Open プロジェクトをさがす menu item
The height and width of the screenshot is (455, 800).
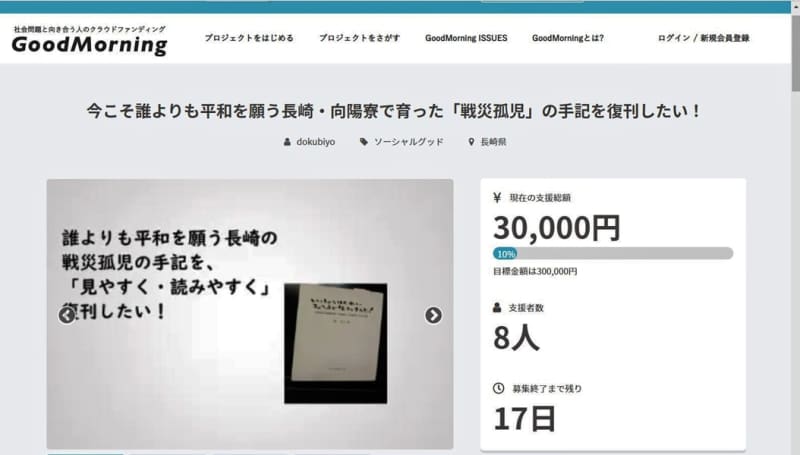coord(360,38)
